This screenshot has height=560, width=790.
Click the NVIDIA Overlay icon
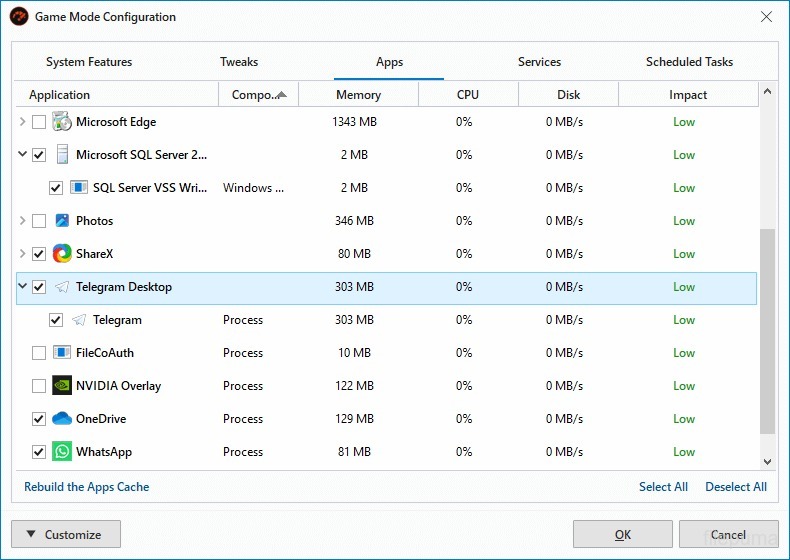[62, 386]
